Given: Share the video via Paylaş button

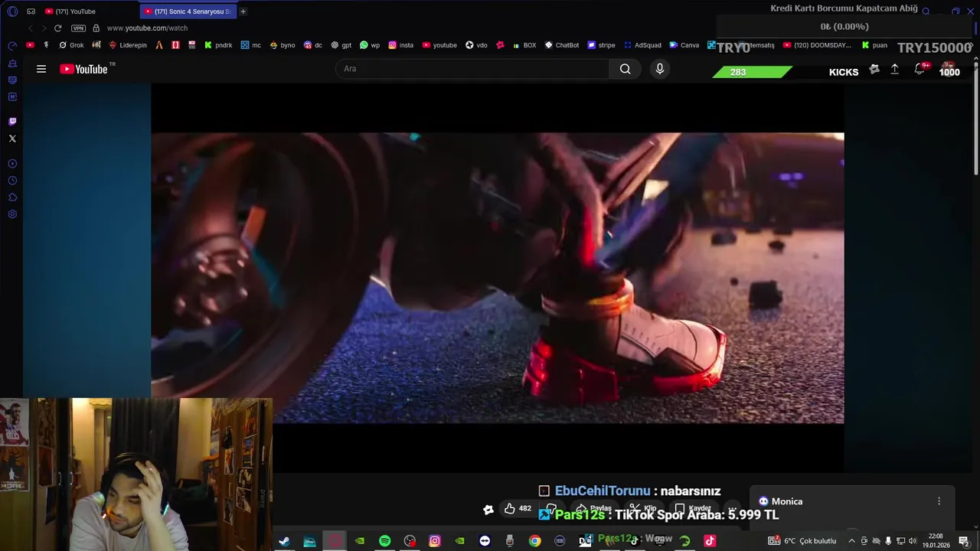Looking at the screenshot, I should click(594, 508).
